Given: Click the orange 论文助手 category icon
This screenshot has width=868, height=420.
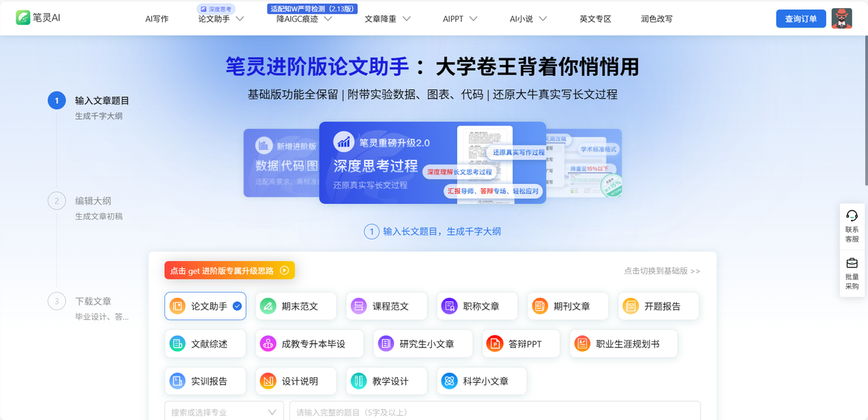Looking at the screenshot, I should [x=177, y=306].
